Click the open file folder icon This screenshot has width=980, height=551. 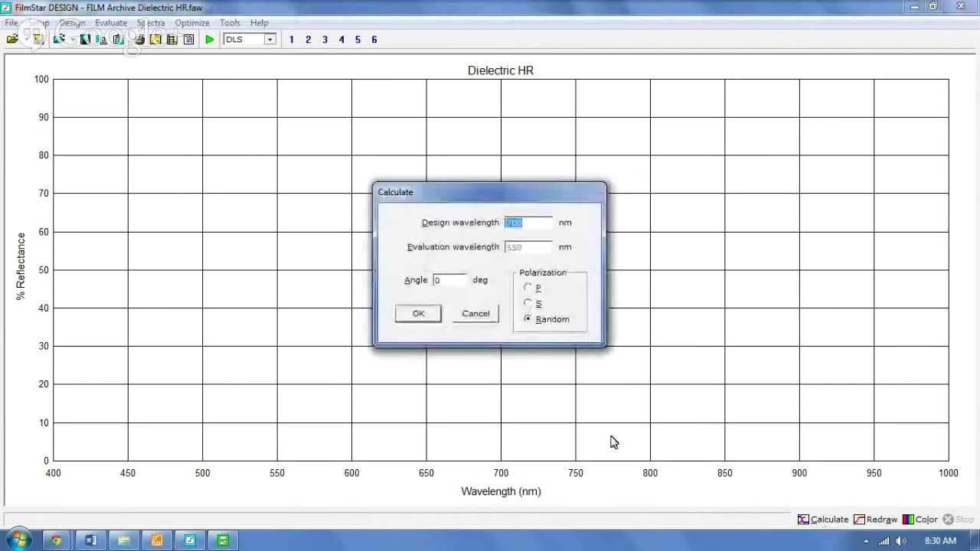pyautogui.click(x=12, y=39)
